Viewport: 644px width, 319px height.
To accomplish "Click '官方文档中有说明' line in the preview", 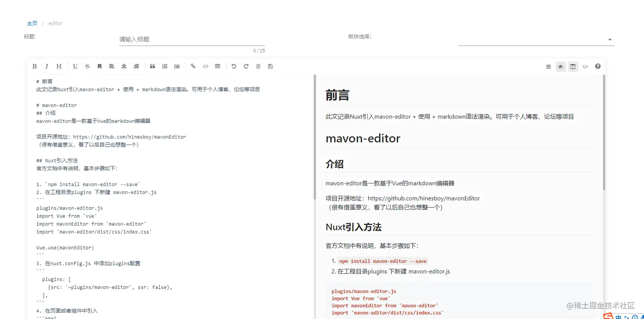I will pyautogui.click(x=372, y=246).
